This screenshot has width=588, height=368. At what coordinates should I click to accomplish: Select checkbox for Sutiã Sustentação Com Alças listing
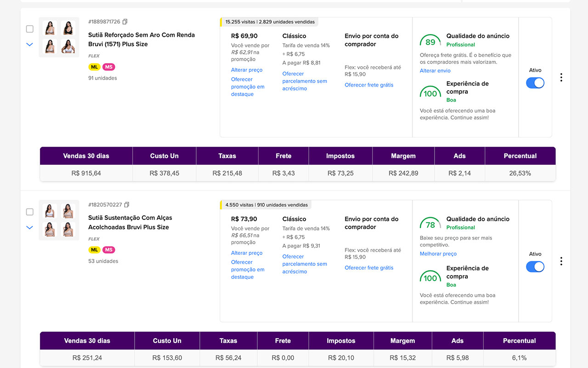(x=30, y=212)
